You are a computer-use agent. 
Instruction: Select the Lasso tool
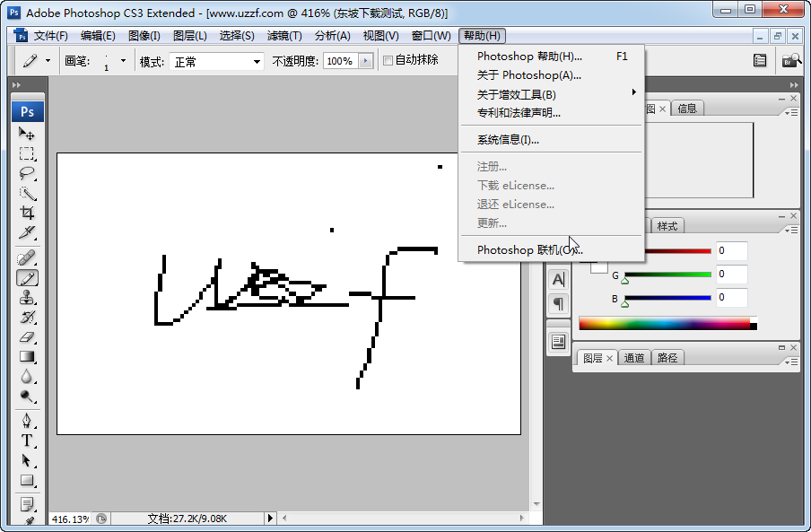(x=27, y=173)
